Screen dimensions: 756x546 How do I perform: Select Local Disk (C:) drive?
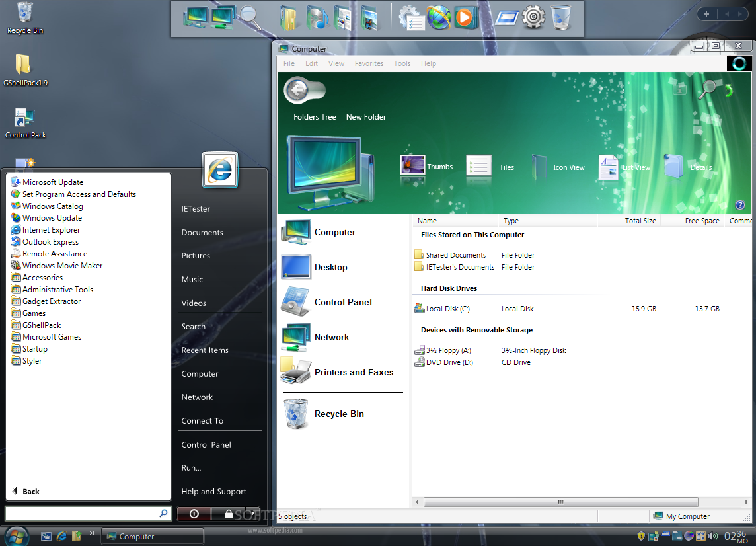point(442,309)
